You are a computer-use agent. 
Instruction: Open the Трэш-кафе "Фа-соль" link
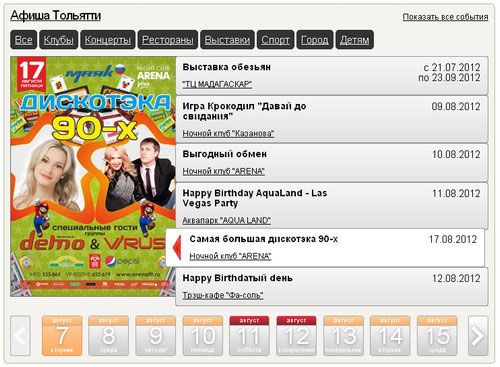click(223, 295)
